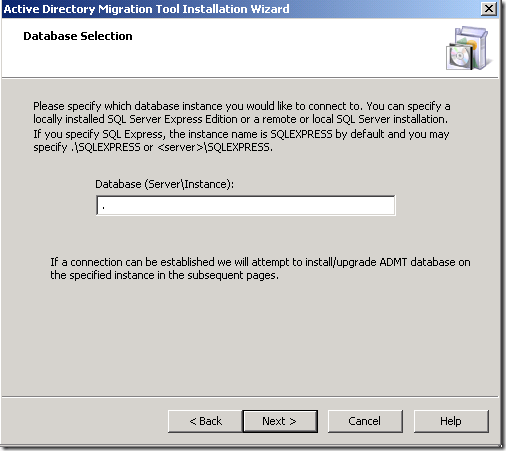Return to the previous page with Back
The height and width of the screenshot is (451, 506).
pos(205,421)
